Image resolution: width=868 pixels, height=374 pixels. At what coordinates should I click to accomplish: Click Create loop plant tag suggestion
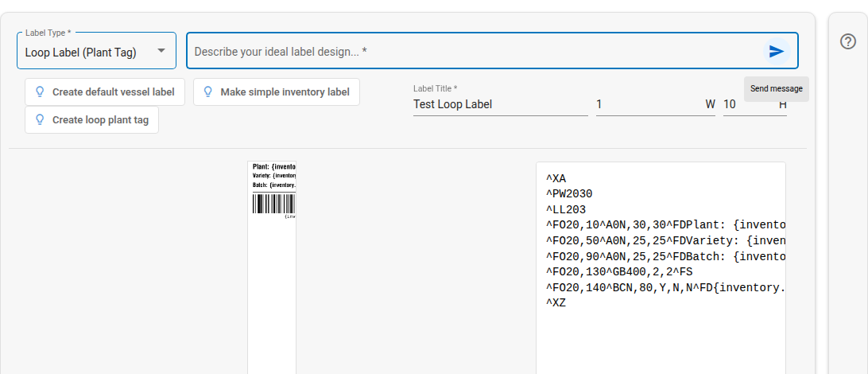tap(91, 119)
